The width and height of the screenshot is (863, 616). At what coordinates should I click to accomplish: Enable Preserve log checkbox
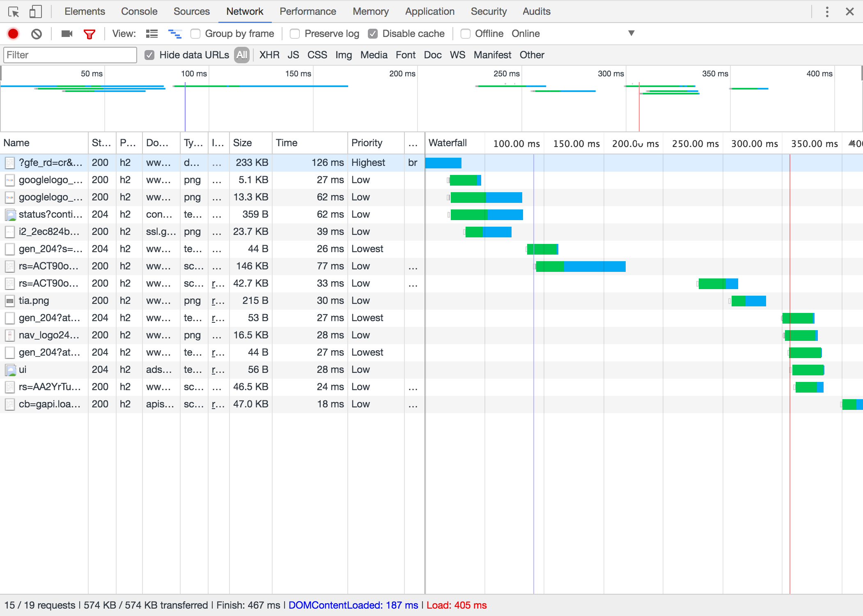pos(295,34)
